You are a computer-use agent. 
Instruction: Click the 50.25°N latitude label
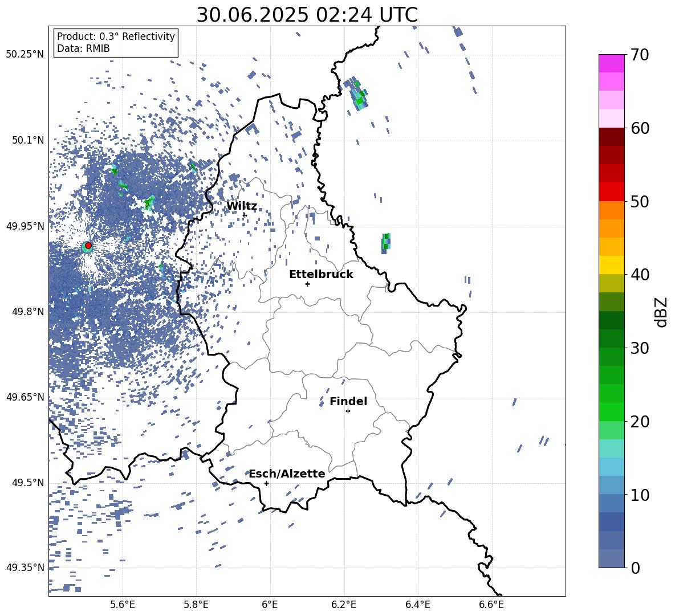coord(25,55)
